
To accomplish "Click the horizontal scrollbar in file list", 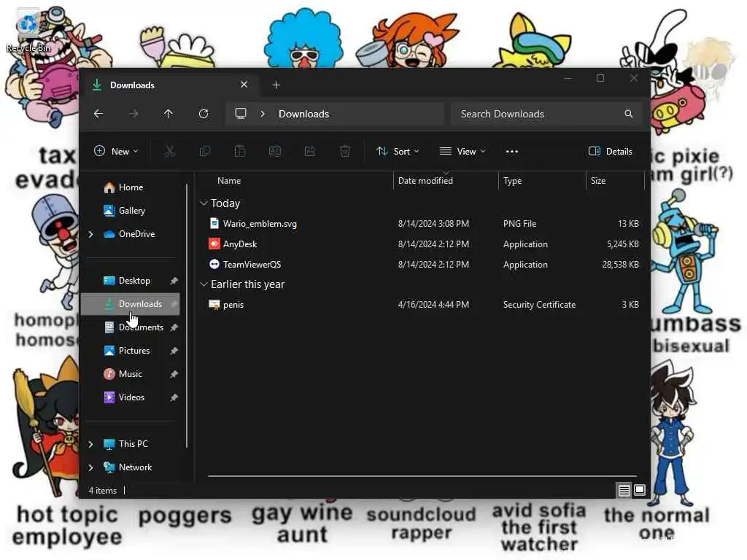I will [422, 475].
